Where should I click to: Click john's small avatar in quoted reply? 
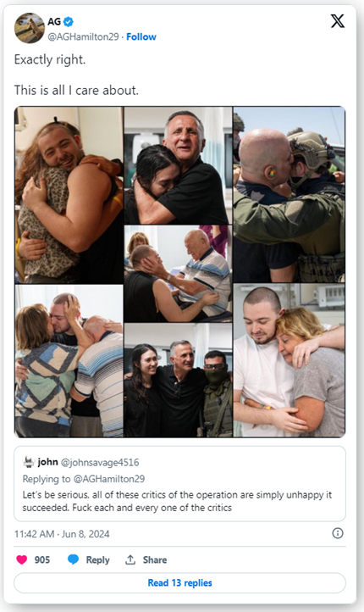pos(29,463)
